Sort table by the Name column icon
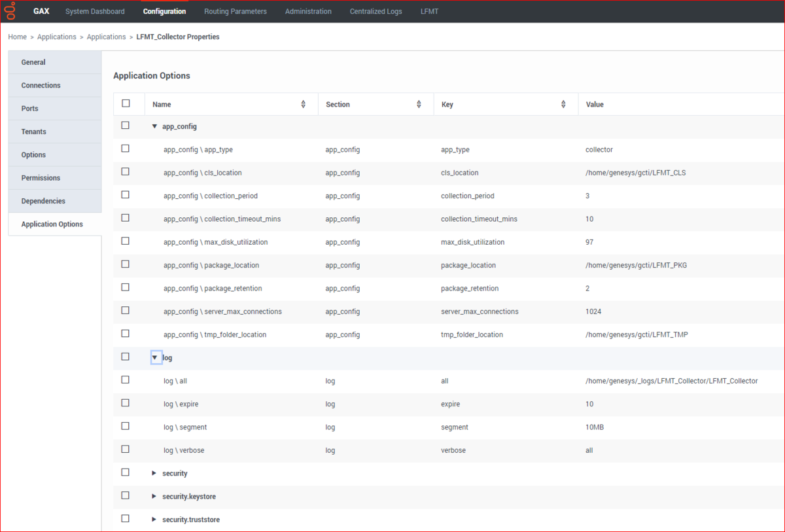Viewport: 785px width, 532px height. pos(303,105)
